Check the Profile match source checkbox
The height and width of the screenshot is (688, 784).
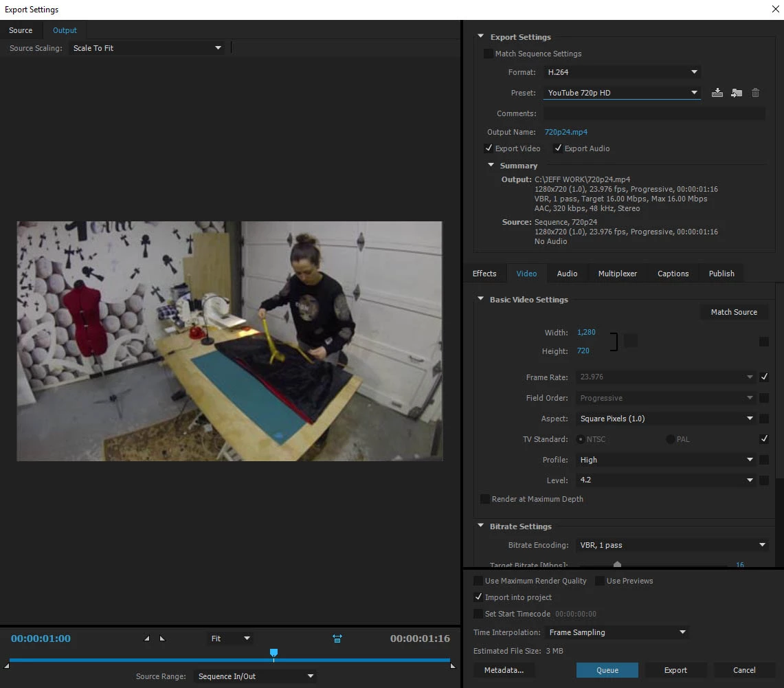(x=764, y=460)
